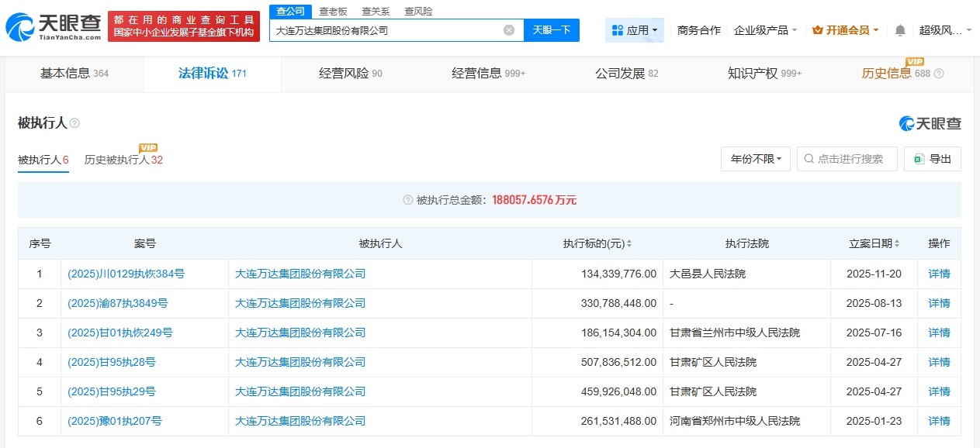Sort the table by 立案日期 column
This screenshot has height=448, width=980.
(895, 243)
